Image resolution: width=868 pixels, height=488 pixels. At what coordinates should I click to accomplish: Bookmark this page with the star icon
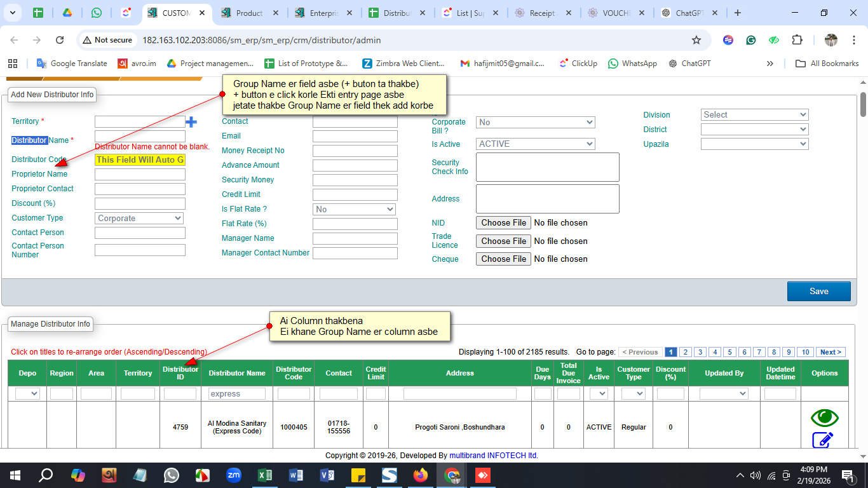tap(696, 40)
